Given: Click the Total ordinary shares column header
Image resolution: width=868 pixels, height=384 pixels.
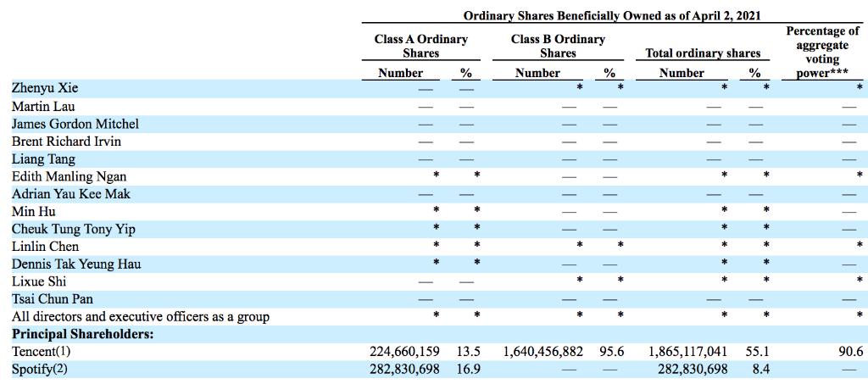Looking at the screenshot, I should click(x=703, y=53).
